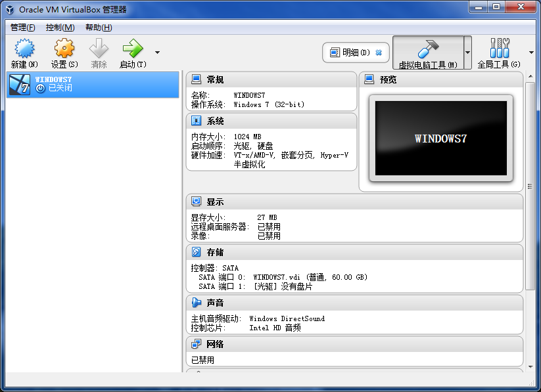This screenshot has height=392, width=541.
Task: Open the 帮助(H) menu
Action: (99, 27)
